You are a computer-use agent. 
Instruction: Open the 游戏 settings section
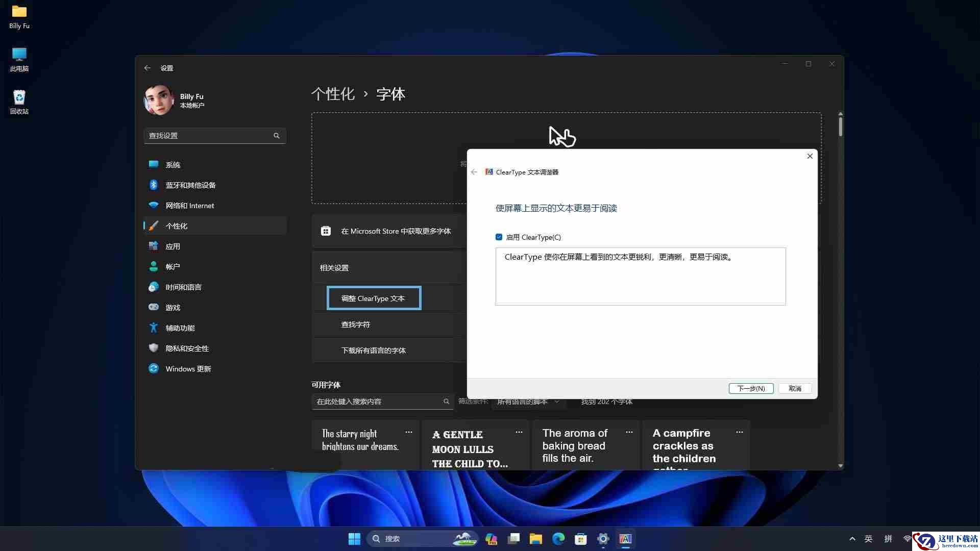[x=215, y=308]
